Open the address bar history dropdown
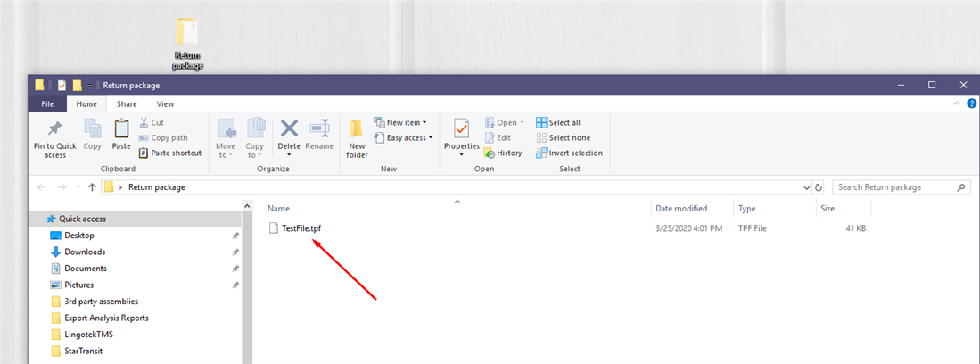980x364 pixels. coord(806,187)
